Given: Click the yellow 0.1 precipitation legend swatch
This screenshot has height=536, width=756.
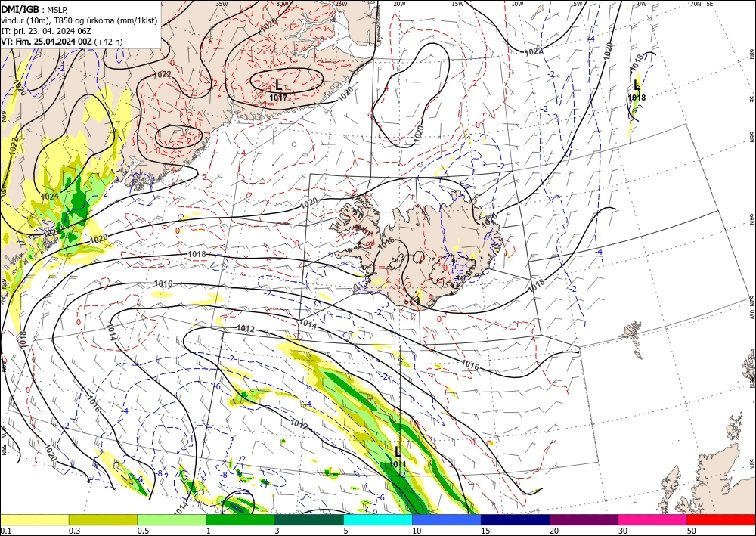Looking at the screenshot, I should point(34,519).
